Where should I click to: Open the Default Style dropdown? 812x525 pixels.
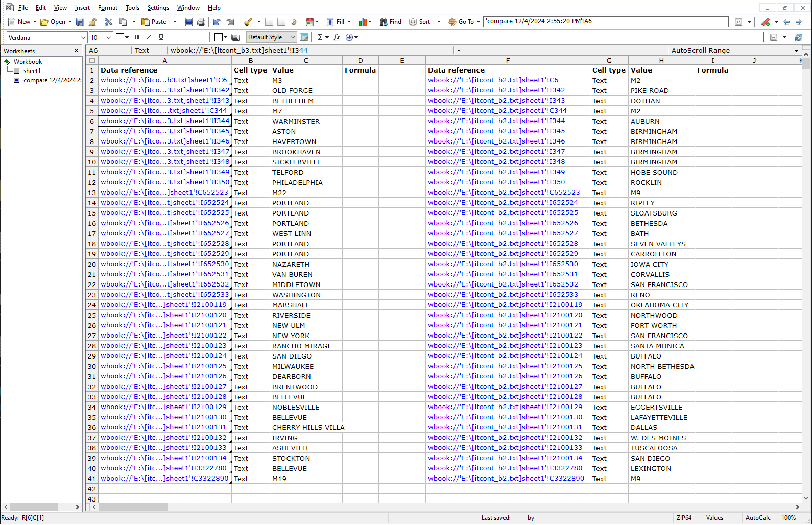292,37
